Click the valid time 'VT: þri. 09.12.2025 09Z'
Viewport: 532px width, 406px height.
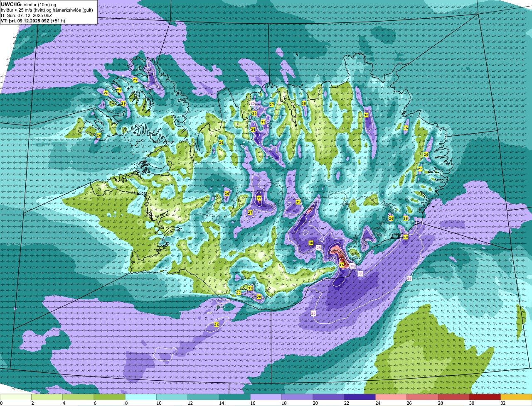click(25, 21)
